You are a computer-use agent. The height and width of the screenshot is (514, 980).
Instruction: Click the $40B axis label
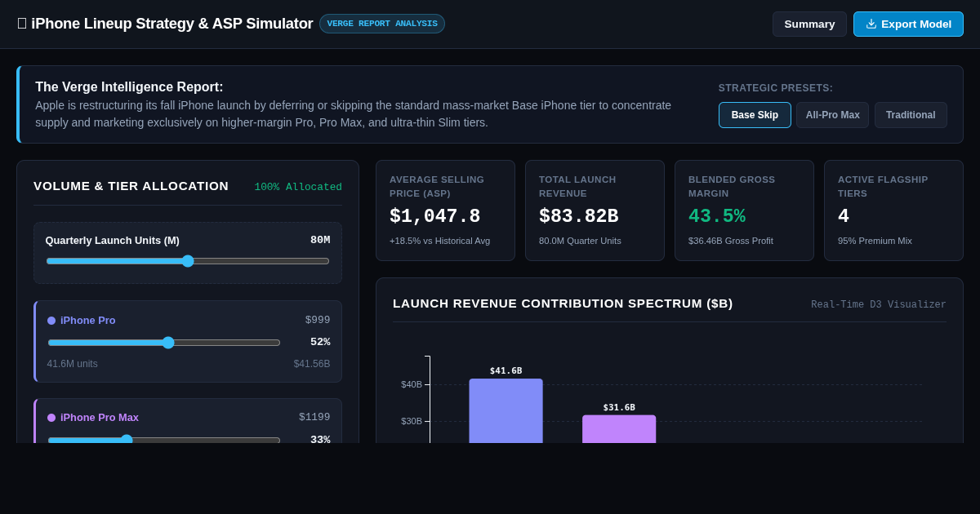pyautogui.click(x=412, y=384)
